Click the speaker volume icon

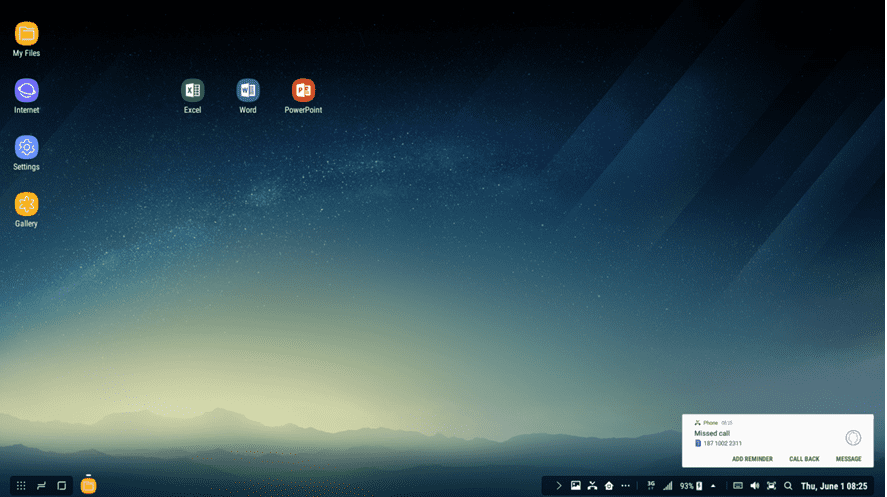coord(755,486)
